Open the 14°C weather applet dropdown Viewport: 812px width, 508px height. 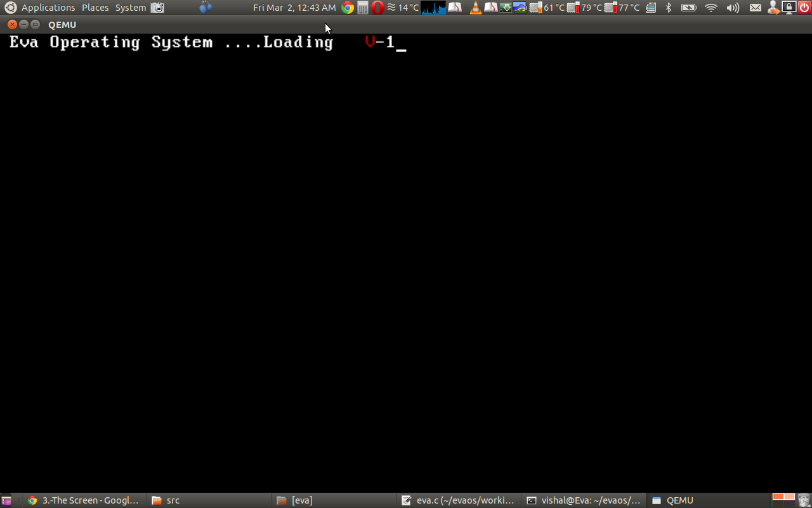click(402, 8)
